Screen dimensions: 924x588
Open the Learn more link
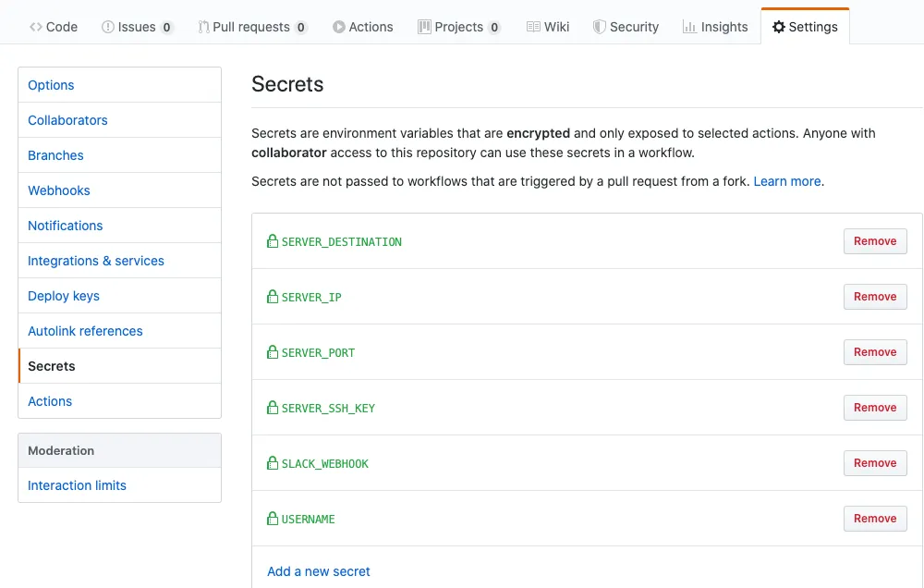(x=786, y=181)
